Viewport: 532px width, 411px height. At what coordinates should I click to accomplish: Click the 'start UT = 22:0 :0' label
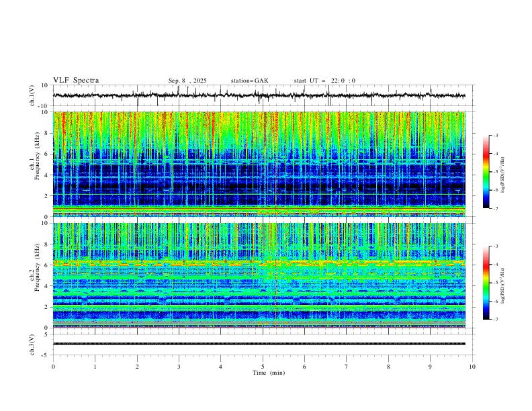coord(324,81)
